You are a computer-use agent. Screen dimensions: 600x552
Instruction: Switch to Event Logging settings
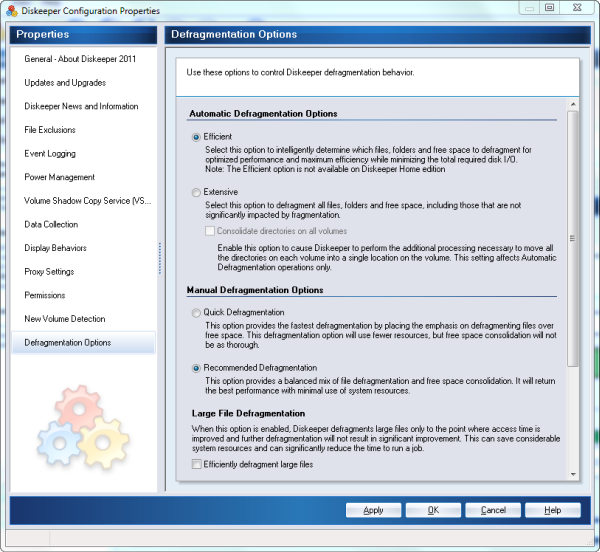tap(50, 154)
